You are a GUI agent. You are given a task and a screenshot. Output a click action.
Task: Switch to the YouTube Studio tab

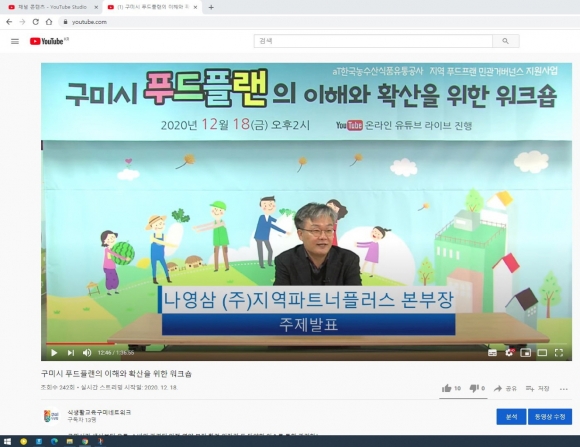click(x=52, y=7)
